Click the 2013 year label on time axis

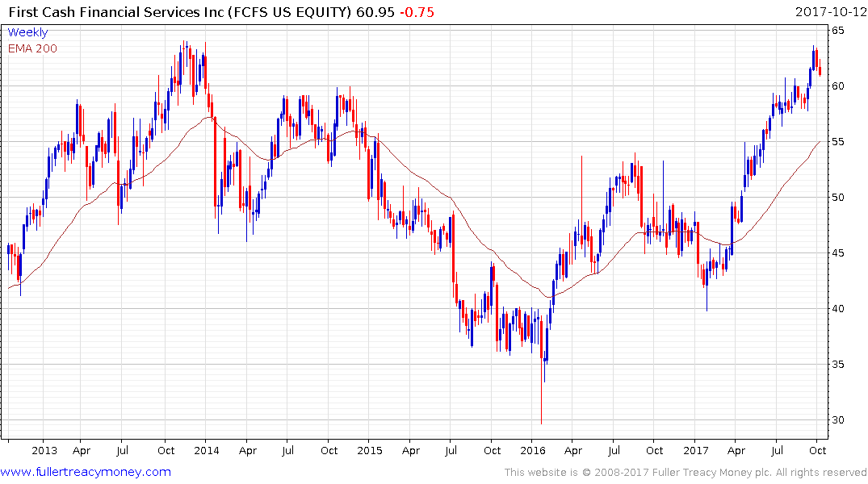point(44,450)
